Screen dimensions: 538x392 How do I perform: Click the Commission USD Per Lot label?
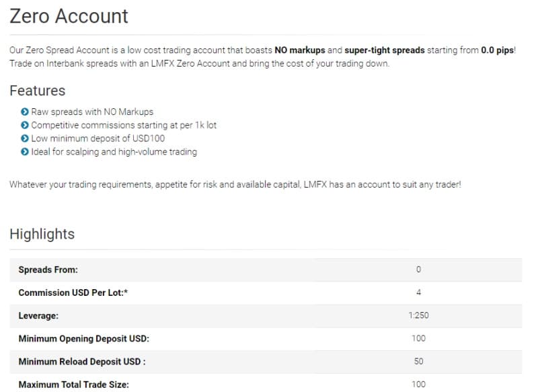[x=73, y=292]
